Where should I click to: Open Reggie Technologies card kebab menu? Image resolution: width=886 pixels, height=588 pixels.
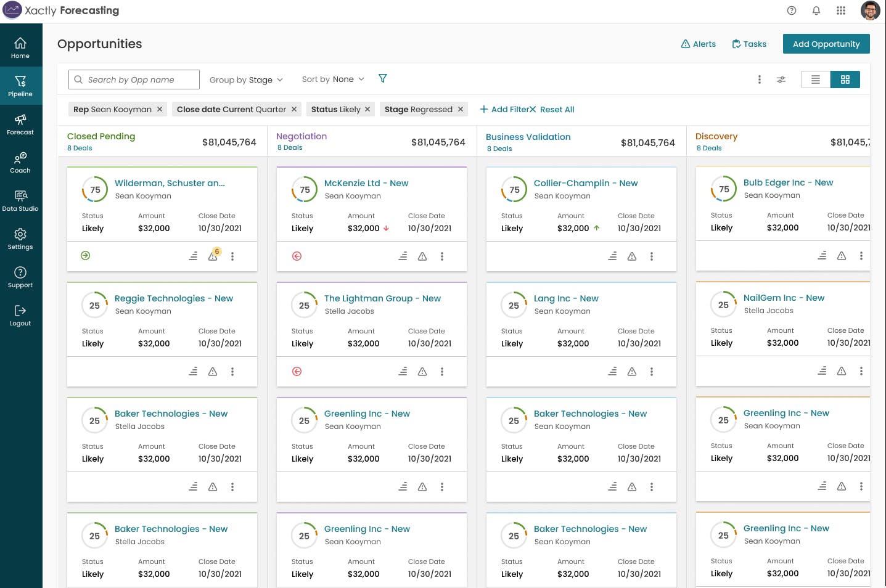point(232,372)
